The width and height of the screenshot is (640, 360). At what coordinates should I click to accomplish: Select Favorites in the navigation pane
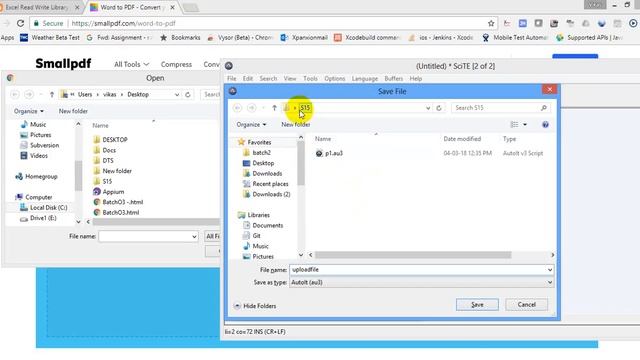click(259, 142)
